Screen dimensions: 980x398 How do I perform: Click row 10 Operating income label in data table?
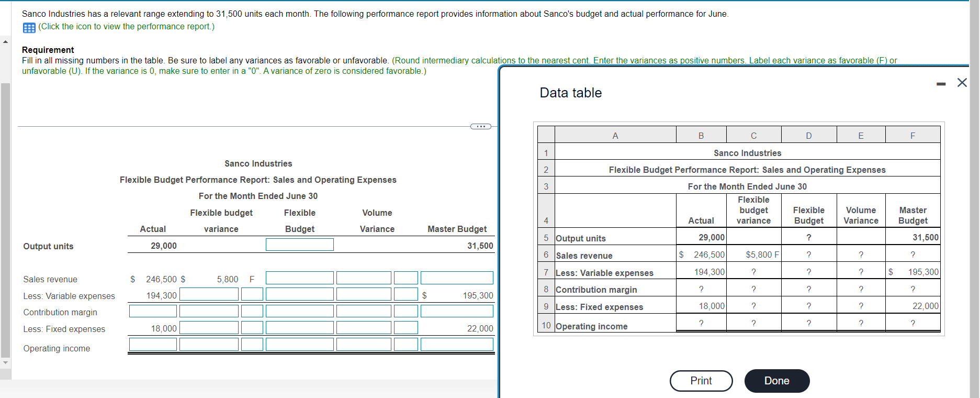click(591, 326)
